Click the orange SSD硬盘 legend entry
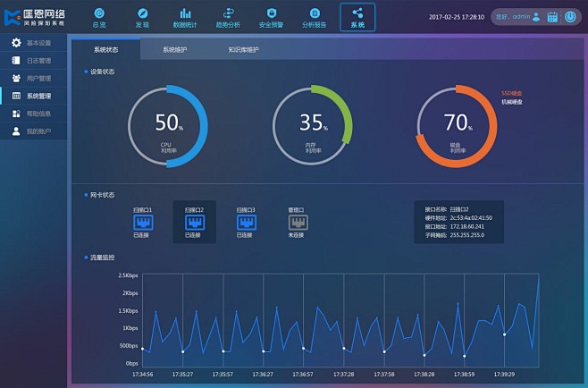Viewport: 588px width, 388px height. 512,93
